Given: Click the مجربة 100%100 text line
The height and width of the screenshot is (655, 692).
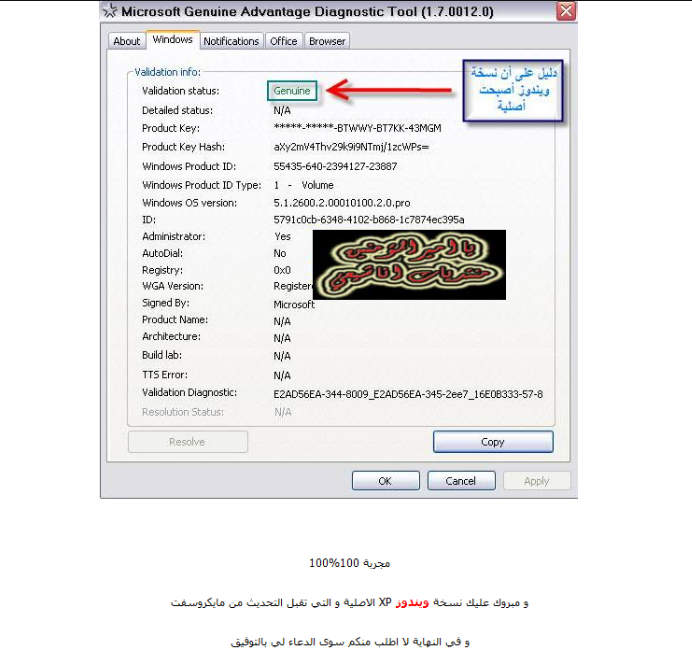Looking at the screenshot, I should point(350,563).
